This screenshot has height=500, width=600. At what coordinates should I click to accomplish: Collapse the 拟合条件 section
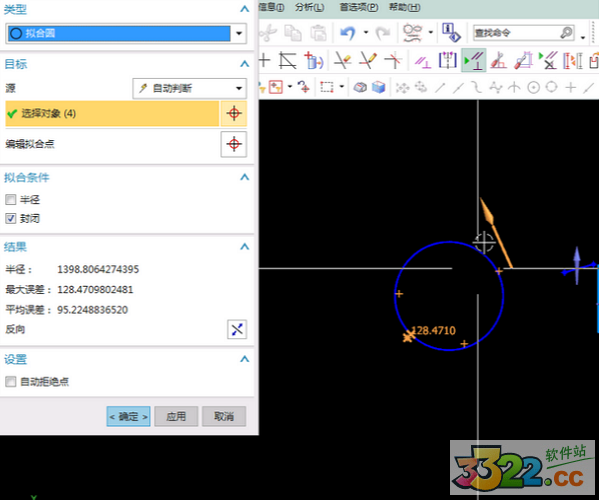(243, 177)
